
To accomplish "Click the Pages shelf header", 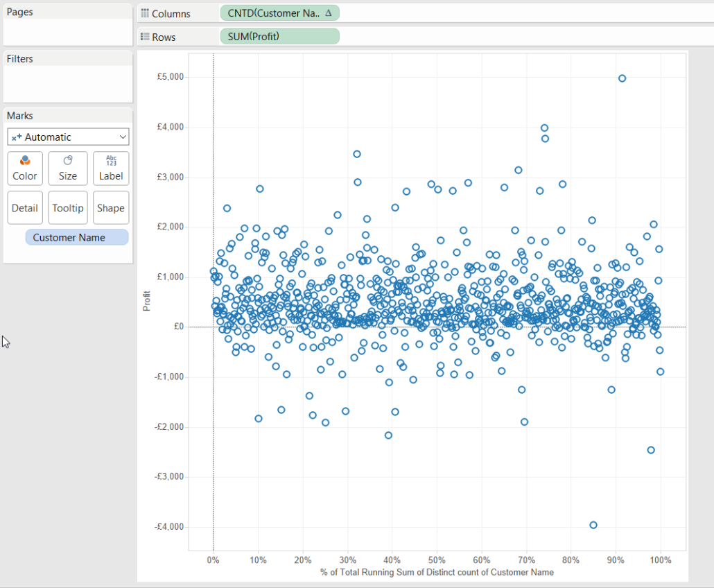I will pos(20,12).
